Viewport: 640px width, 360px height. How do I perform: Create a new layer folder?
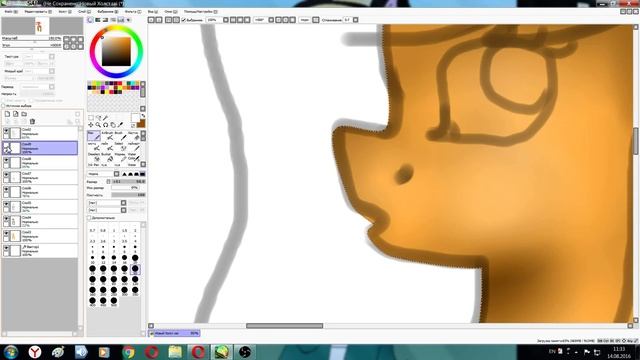[x=24, y=114]
